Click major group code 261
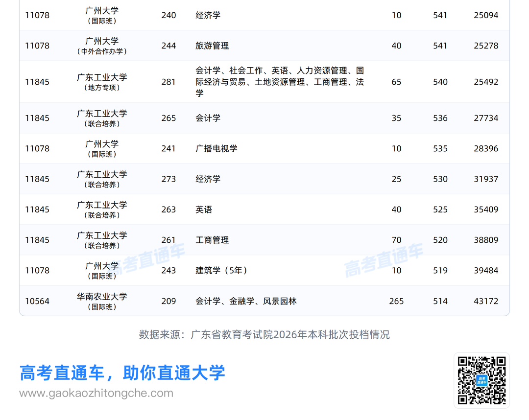The height and width of the screenshot is (420, 529). click(x=168, y=240)
